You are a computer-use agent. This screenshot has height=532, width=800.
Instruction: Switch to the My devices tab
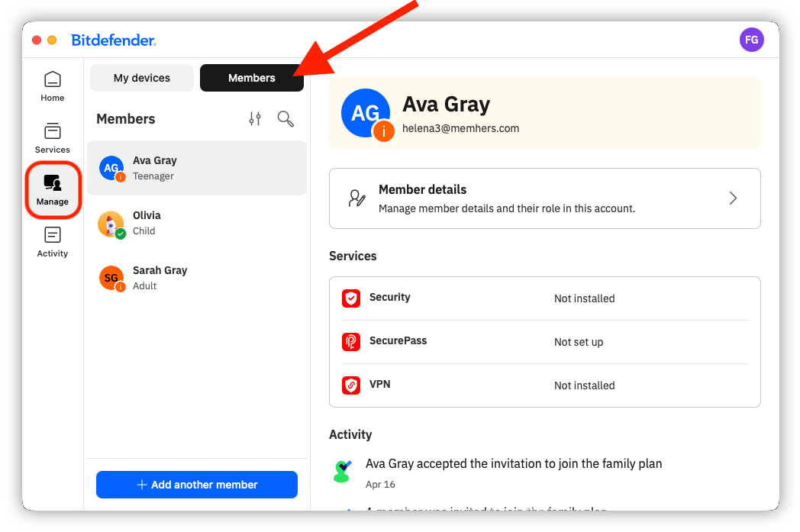pos(142,78)
